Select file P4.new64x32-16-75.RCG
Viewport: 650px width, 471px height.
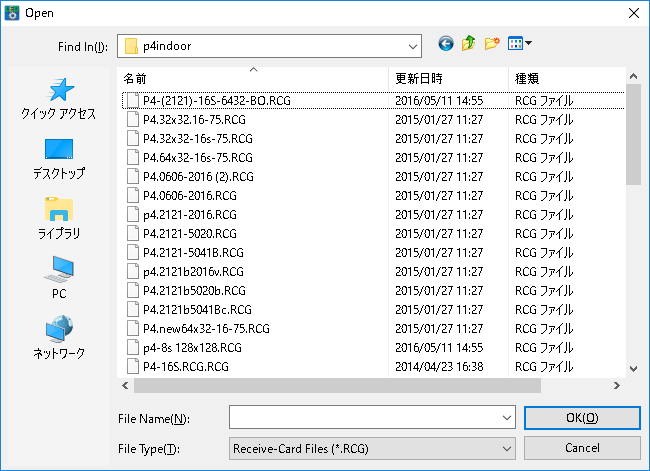206,329
